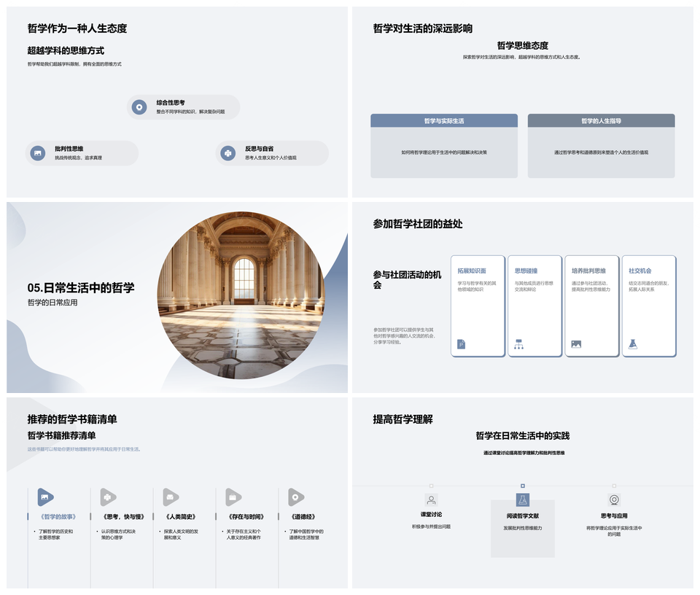
Task: Click the flask icon in 社交机会 card
Action: tap(633, 344)
